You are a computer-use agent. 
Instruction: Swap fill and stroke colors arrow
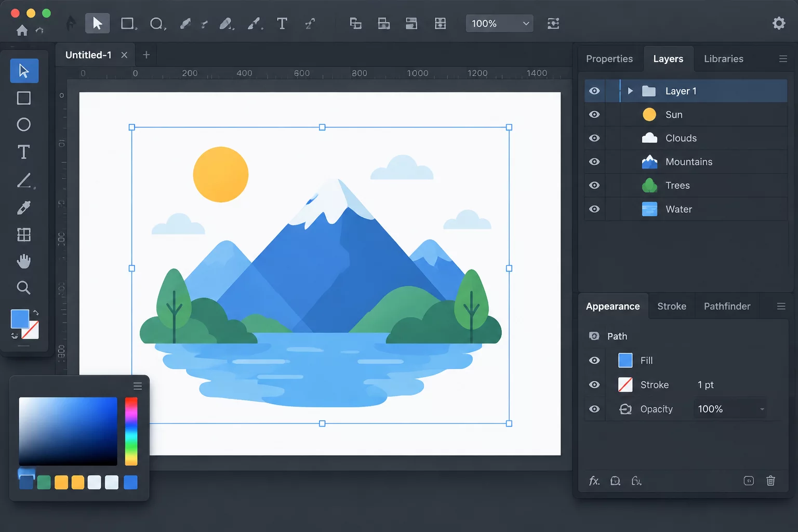pos(36,313)
